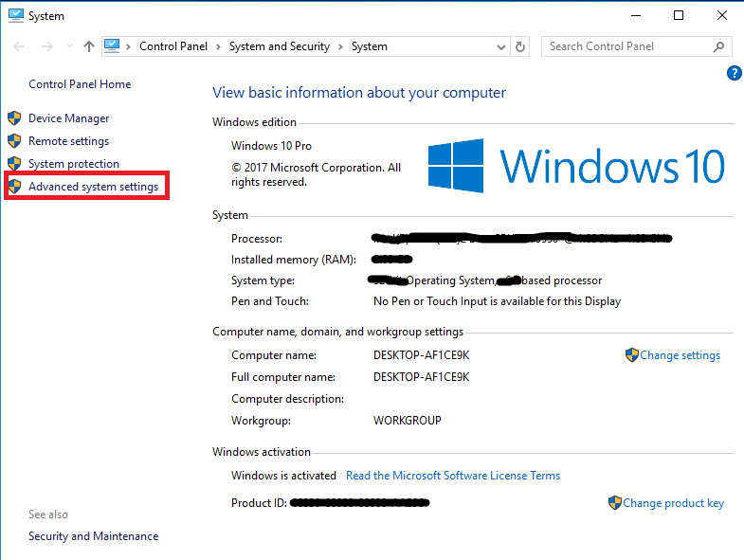744x560 pixels.
Task: Click the Pen and Touch value text
Action: click(x=497, y=301)
